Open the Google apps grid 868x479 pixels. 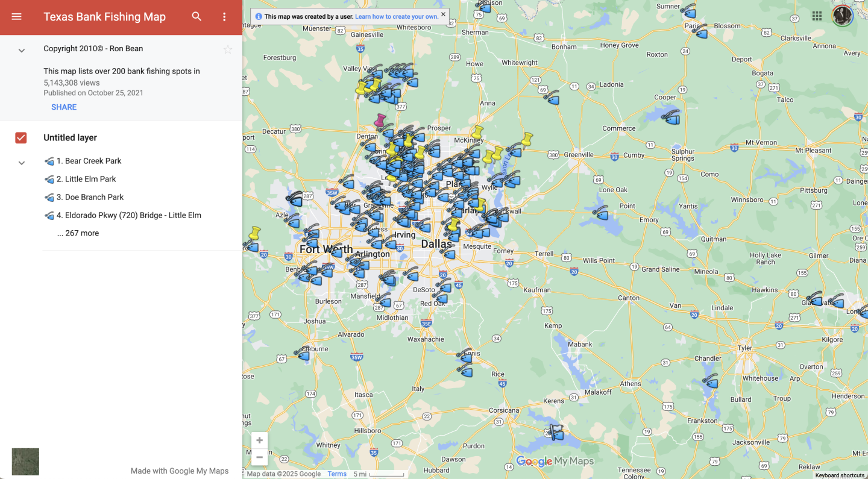click(x=817, y=16)
